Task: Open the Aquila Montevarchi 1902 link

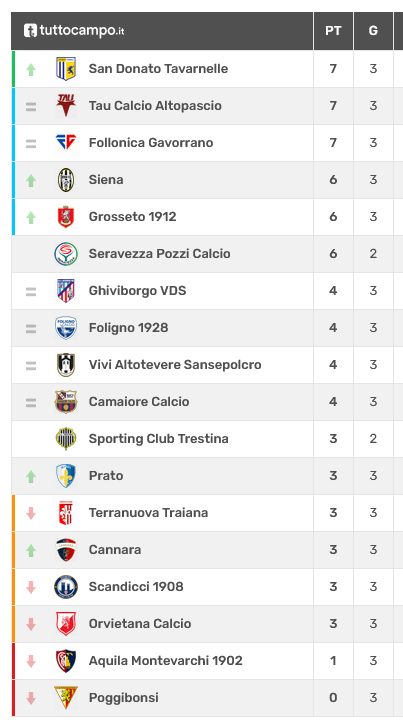Action: coord(165,660)
